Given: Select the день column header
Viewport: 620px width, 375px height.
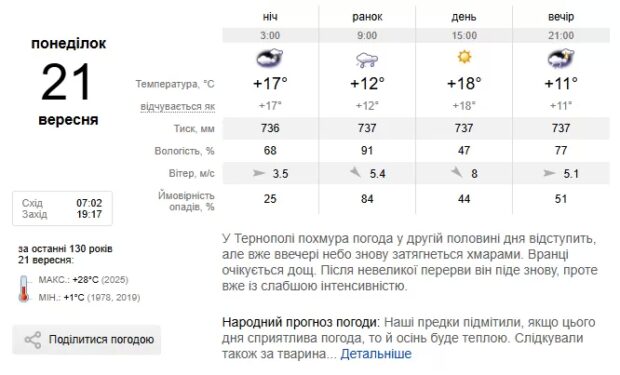Looking at the screenshot, I should coord(464,17).
